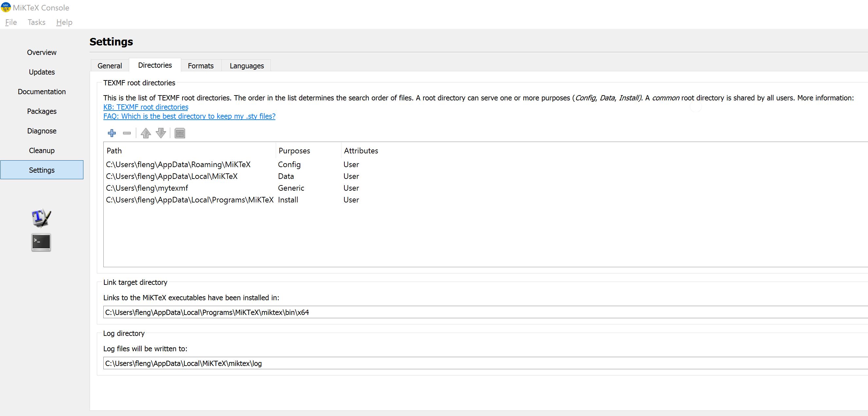The image size is (868, 416).
Task: Click the Data purpose cell
Action: point(286,176)
